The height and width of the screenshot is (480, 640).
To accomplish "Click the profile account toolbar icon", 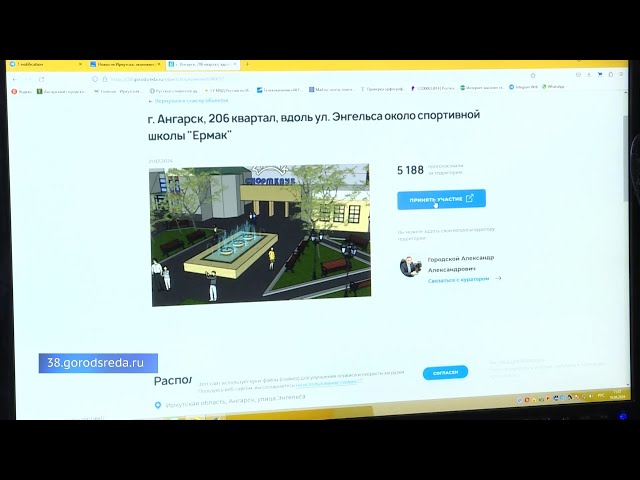I will [x=589, y=75].
